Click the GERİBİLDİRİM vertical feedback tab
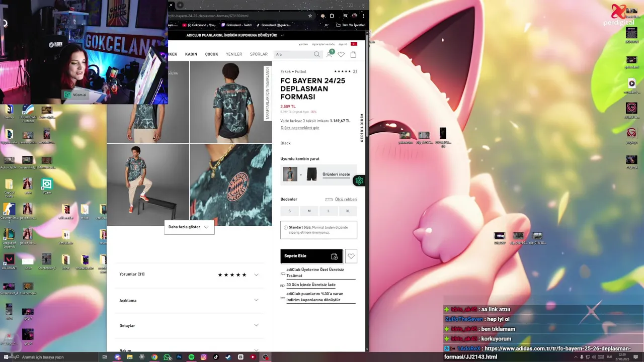The height and width of the screenshot is (362, 644). (362, 128)
